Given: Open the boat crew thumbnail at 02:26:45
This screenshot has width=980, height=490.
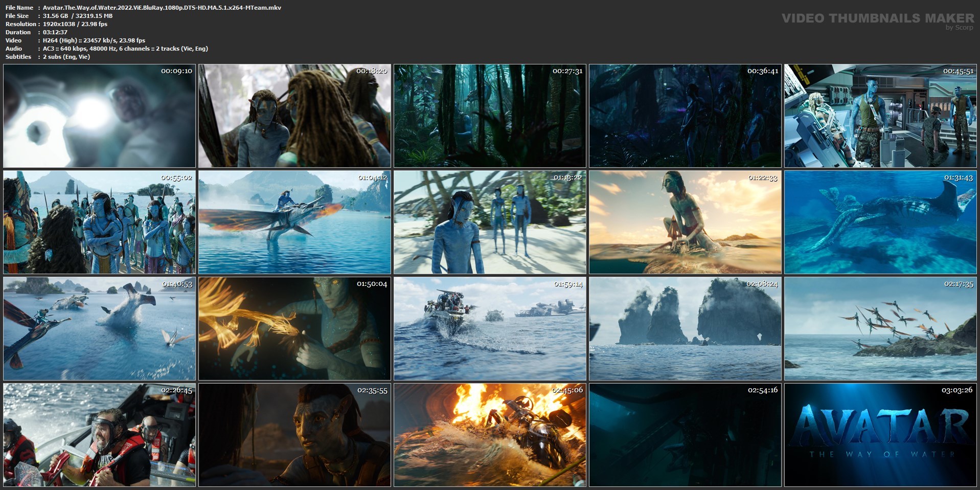Looking at the screenshot, I should click(99, 435).
